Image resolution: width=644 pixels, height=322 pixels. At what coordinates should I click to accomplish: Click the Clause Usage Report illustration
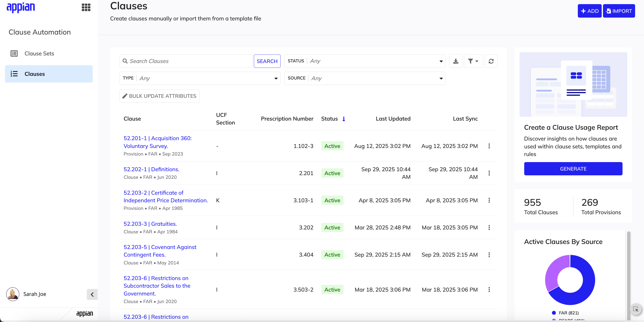tap(573, 84)
